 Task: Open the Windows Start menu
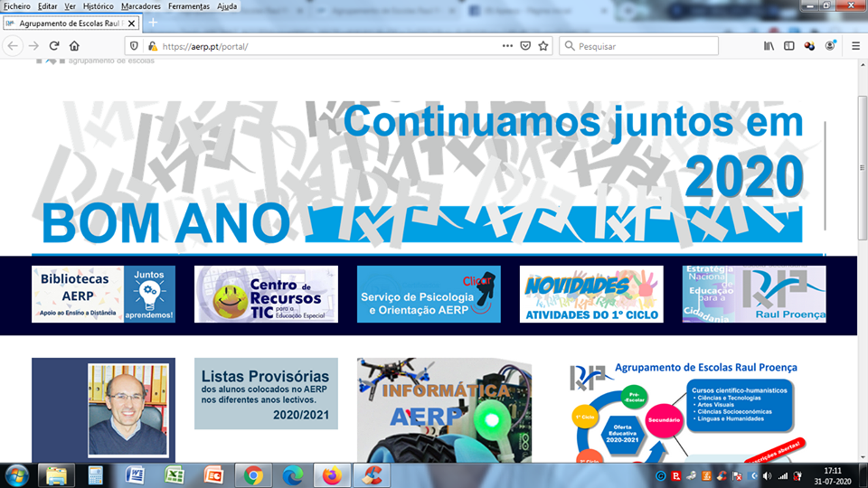click(x=16, y=476)
